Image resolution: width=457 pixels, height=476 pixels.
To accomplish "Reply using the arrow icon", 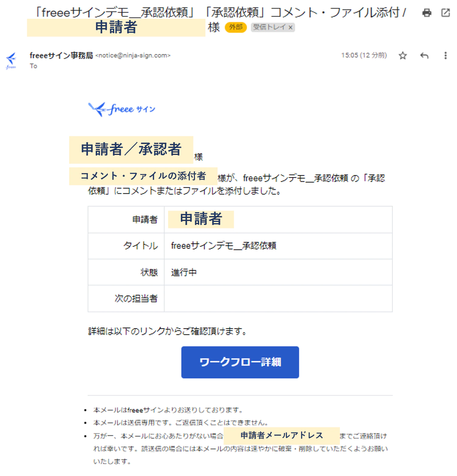I will 424,55.
